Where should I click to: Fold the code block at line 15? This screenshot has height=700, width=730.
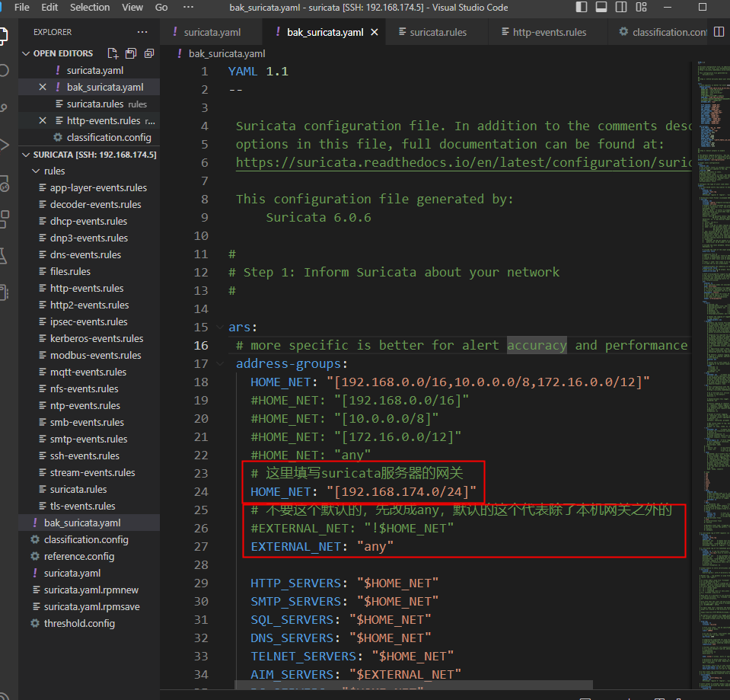pos(220,327)
